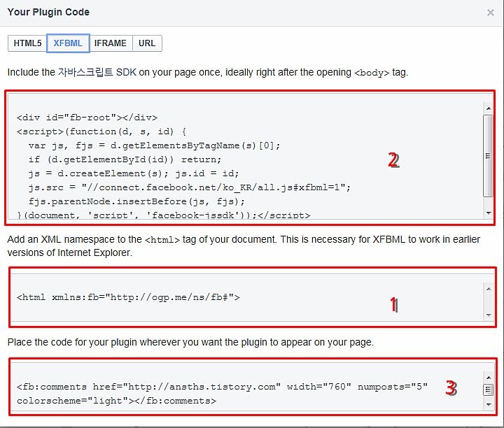This screenshot has width=504, height=428.
Task: Close the Your Plugin Code dialog
Action: pyautogui.click(x=491, y=13)
